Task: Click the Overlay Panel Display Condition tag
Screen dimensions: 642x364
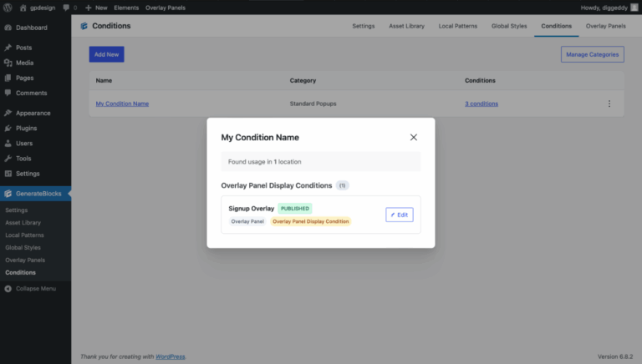Action: (x=311, y=221)
